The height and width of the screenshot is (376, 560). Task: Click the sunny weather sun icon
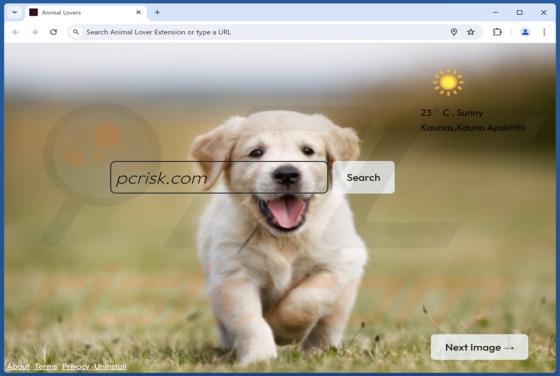pos(448,82)
